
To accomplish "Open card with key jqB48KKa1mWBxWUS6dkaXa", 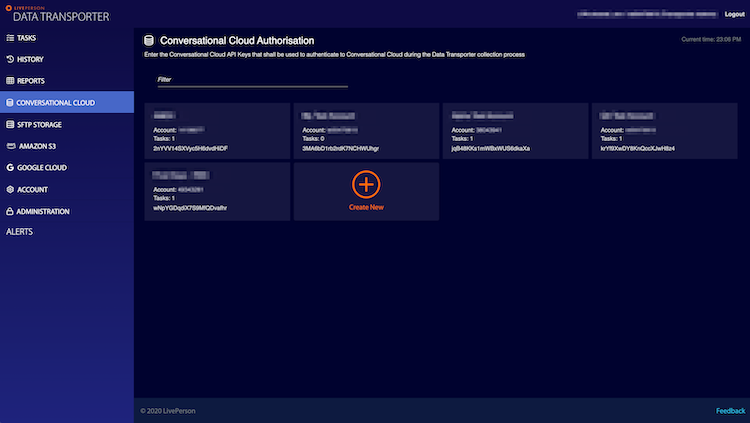I will click(516, 131).
